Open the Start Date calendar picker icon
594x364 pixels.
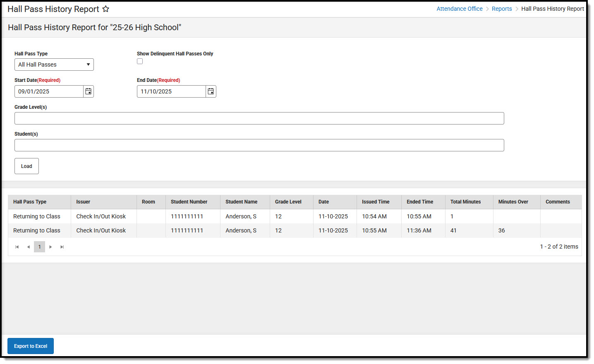click(88, 91)
